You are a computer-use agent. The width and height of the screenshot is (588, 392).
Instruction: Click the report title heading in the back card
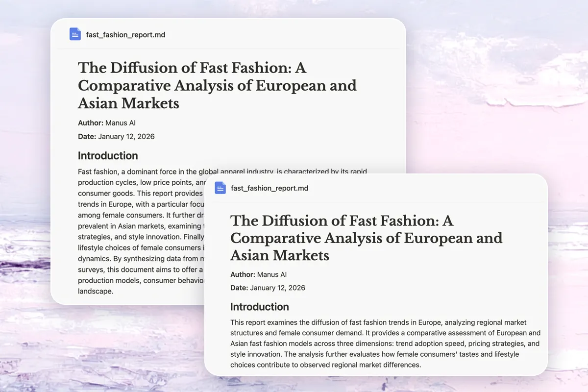coord(217,85)
